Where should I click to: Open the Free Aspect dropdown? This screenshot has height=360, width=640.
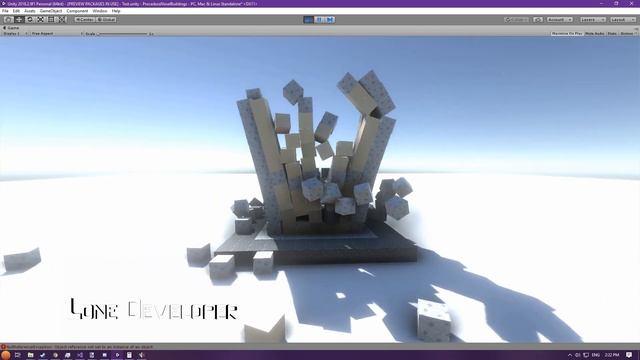click(56, 33)
